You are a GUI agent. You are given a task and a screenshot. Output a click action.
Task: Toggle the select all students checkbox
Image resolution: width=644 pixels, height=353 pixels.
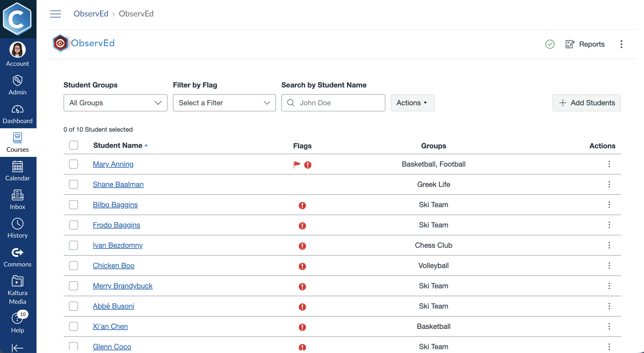point(73,145)
